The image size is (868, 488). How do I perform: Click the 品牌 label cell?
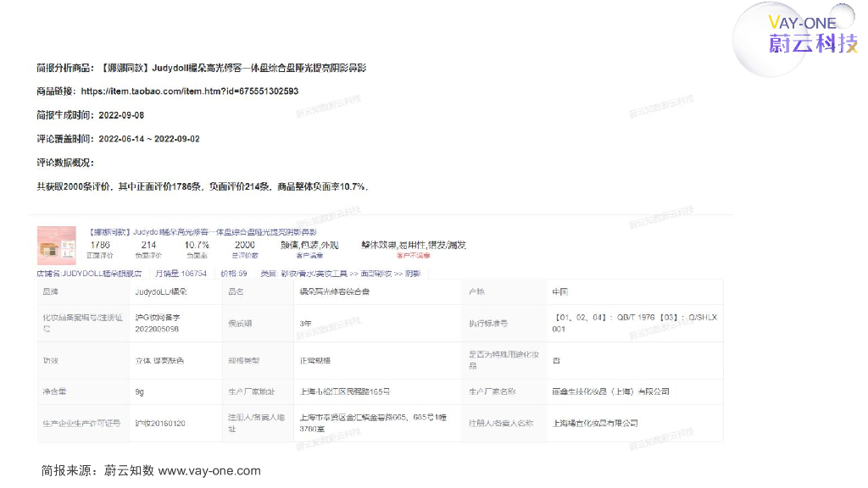pyautogui.click(x=83, y=291)
